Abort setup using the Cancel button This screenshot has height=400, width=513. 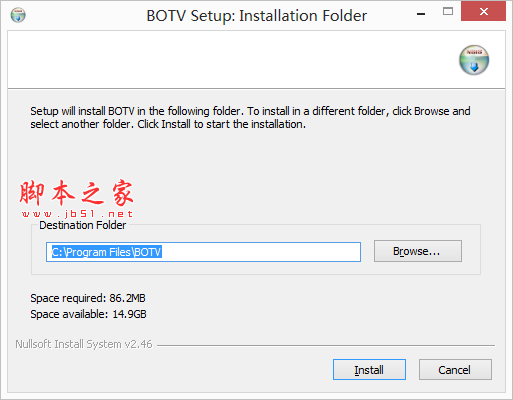coord(455,369)
